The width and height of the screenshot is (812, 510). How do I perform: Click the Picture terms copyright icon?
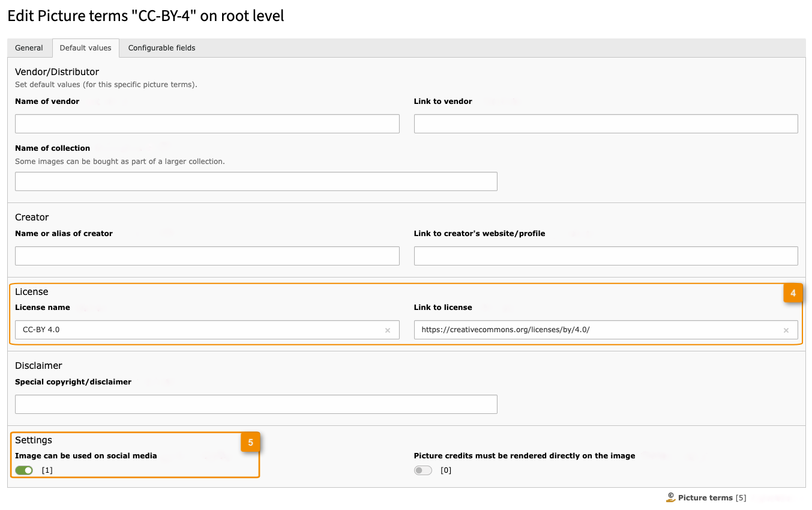[671, 497]
